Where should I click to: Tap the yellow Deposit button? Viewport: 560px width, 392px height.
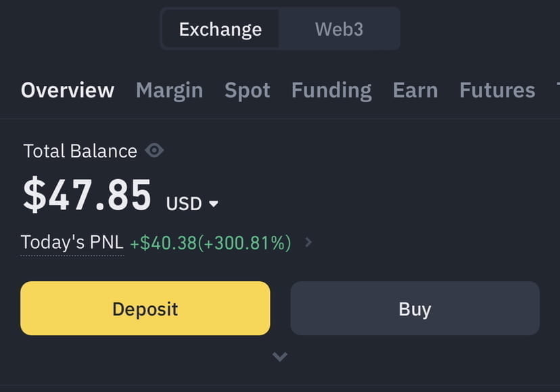click(145, 308)
